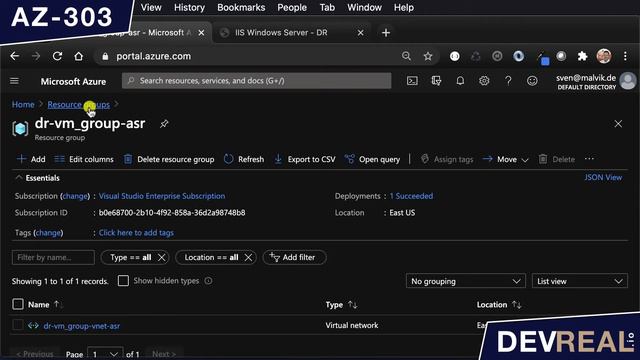Close the resource group blade
640x360 pixels.
(x=618, y=124)
